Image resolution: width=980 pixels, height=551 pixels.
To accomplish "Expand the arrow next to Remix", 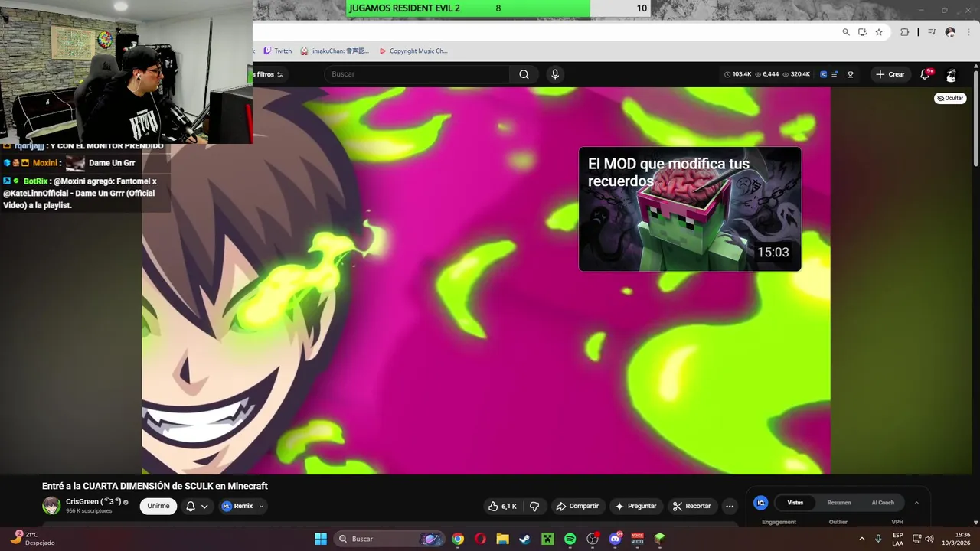I will (x=261, y=506).
